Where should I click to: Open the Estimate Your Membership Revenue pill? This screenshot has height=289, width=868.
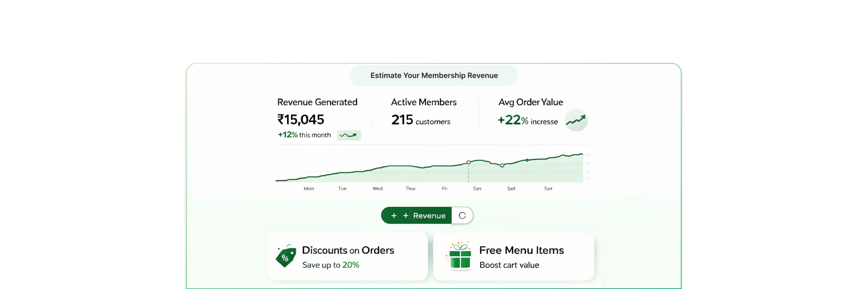[434, 76]
